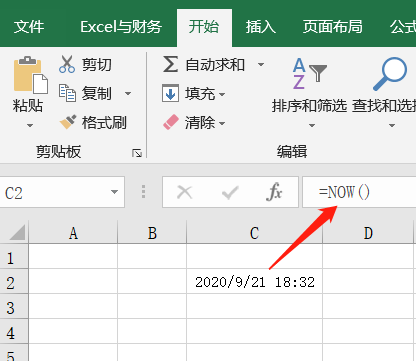Select column A header

point(73,232)
